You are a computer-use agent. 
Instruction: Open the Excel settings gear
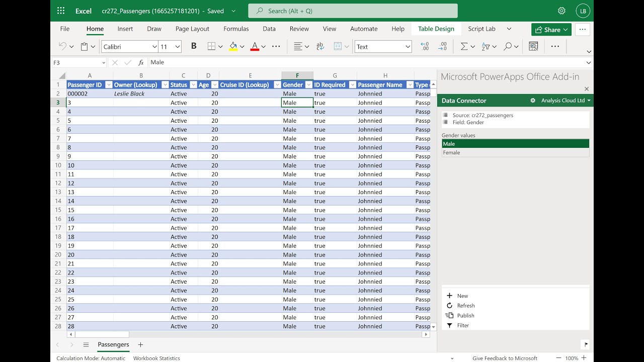click(x=561, y=11)
